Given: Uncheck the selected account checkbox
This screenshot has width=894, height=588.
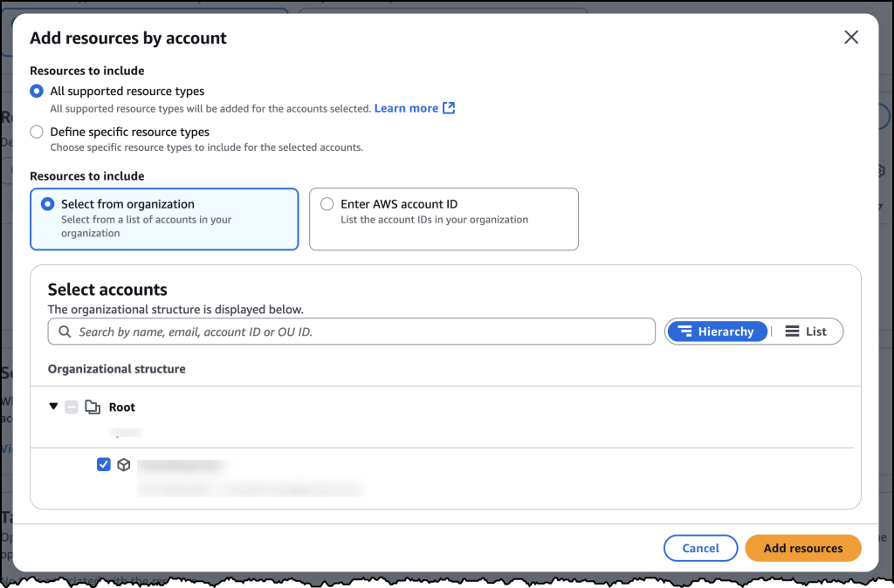Looking at the screenshot, I should pyautogui.click(x=104, y=464).
